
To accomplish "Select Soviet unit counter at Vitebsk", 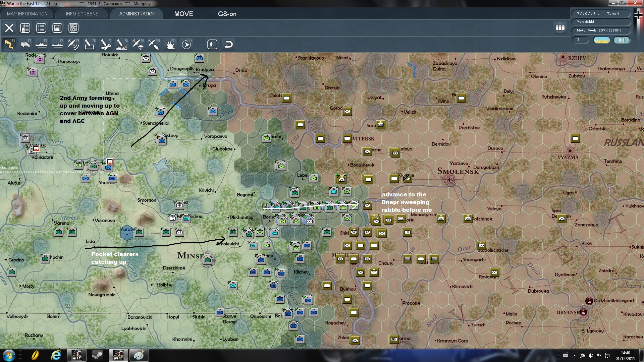I will pos(347,138).
